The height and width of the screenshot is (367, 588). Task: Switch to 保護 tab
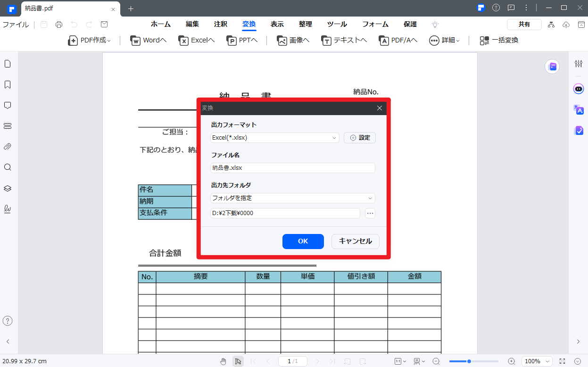point(410,25)
